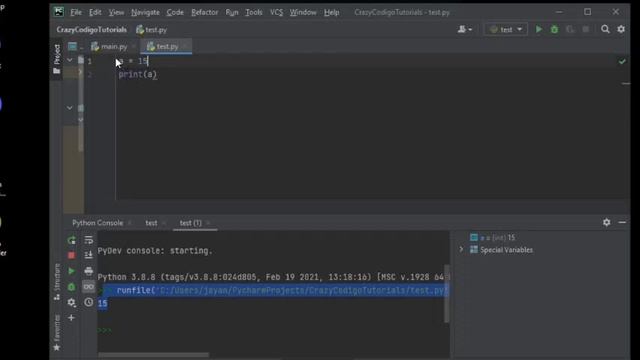Click the green inspection checkmark
The width and height of the screenshot is (640, 360).
click(x=622, y=61)
